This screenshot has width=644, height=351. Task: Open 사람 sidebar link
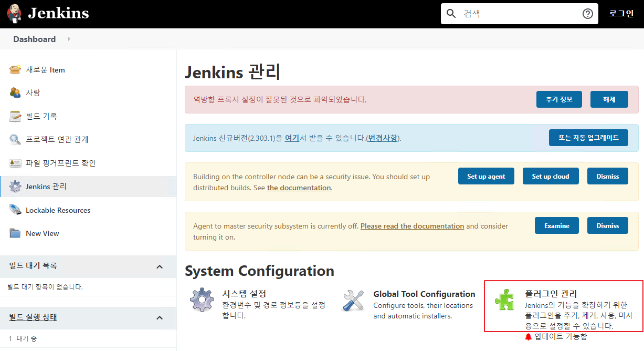pos(33,92)
